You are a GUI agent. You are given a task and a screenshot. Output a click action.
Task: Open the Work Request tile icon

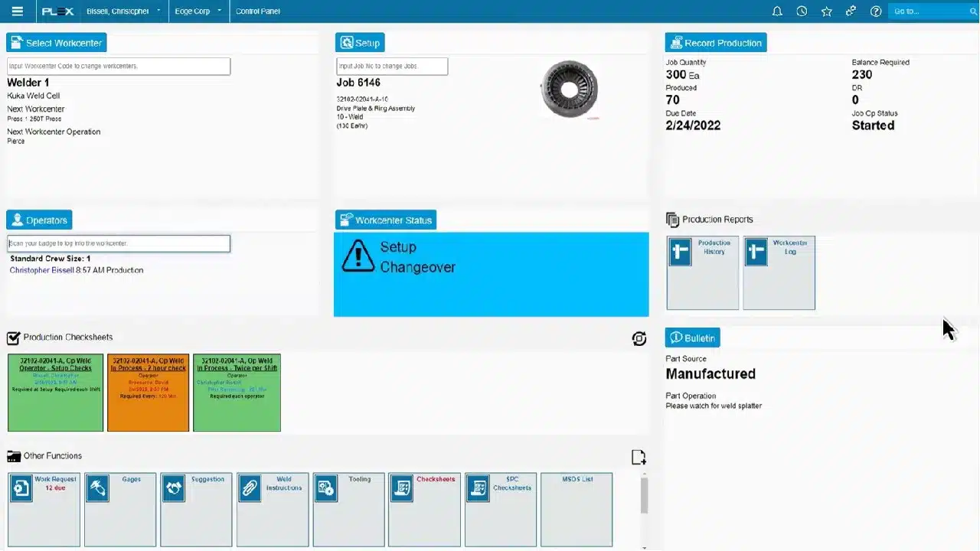point(21,488)
